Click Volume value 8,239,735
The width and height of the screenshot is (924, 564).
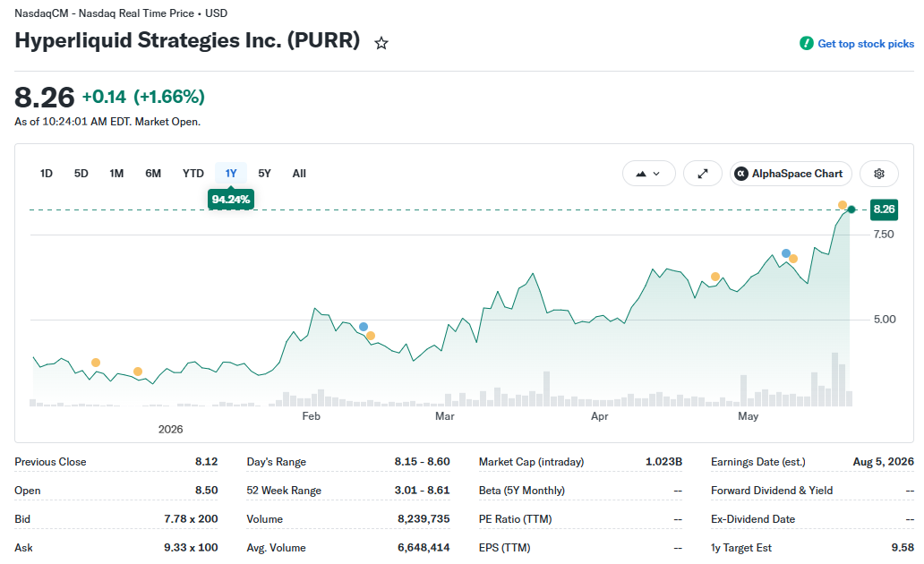[x=423, y=518]
